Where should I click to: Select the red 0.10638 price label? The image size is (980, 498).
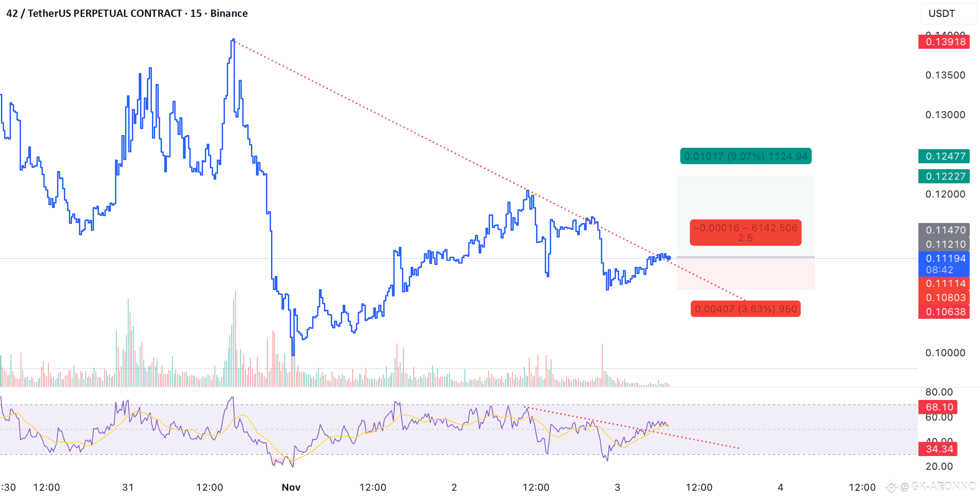click(944, 312)
